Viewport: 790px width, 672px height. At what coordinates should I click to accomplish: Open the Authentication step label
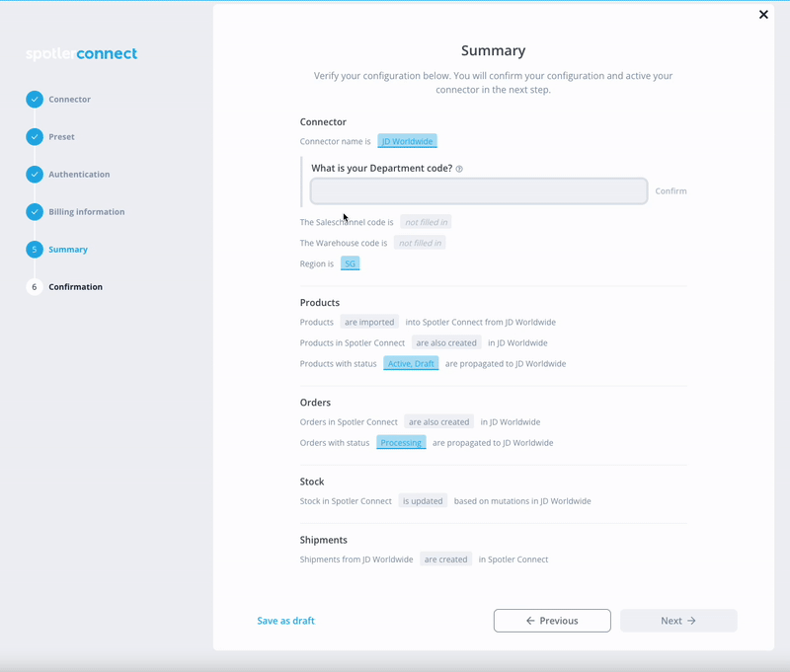click(x=79, y=174)
